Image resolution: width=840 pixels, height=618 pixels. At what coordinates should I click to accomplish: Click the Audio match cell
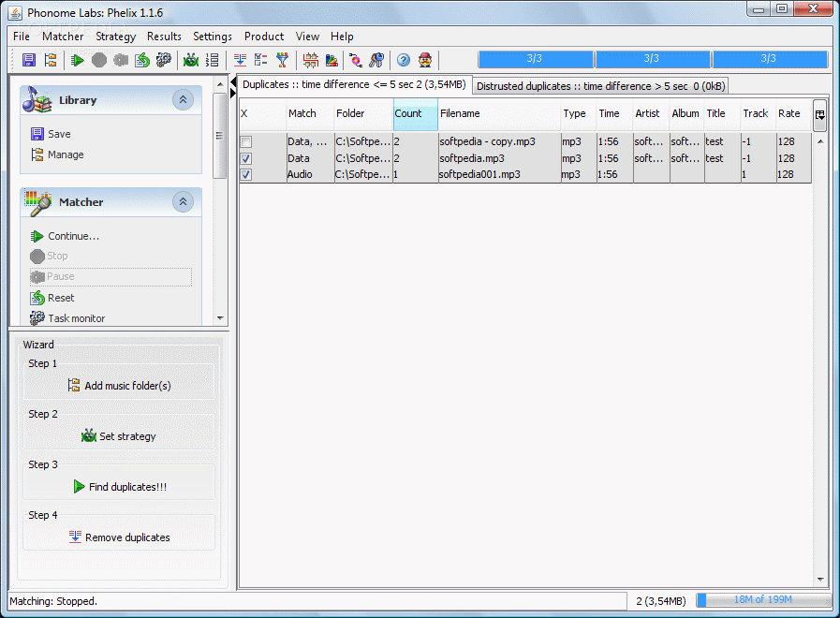310,174
